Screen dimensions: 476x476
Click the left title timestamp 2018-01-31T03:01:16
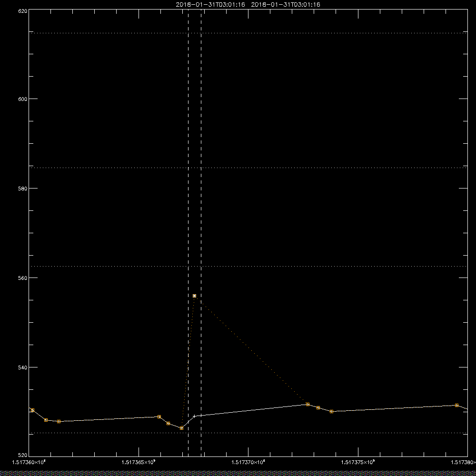(x=210, y=5)
